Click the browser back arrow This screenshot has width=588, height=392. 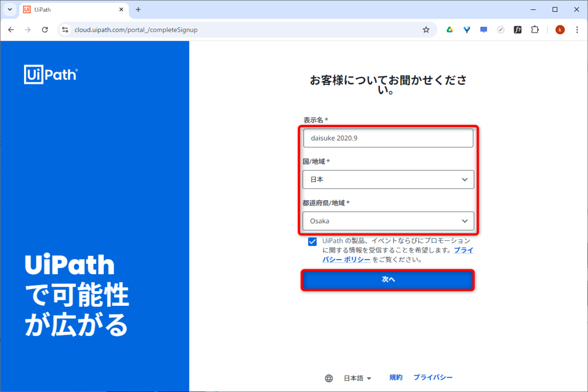tap(11, 30)
